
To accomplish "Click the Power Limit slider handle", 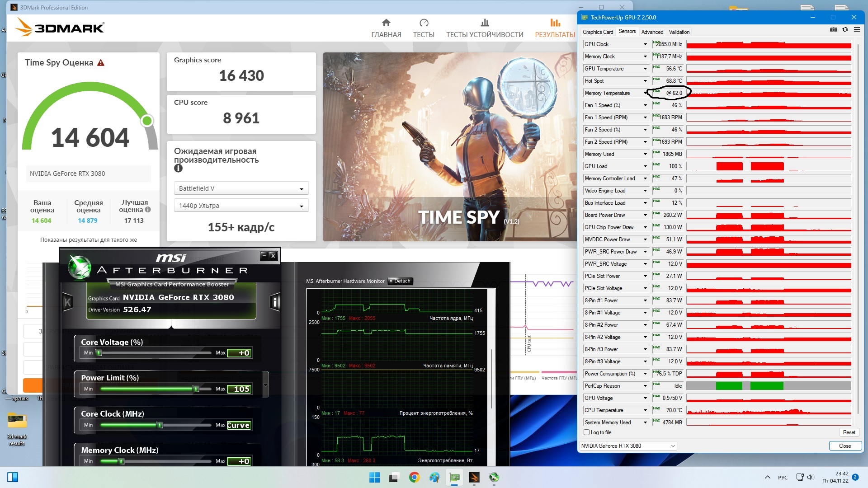I will (x=196, y=389).
